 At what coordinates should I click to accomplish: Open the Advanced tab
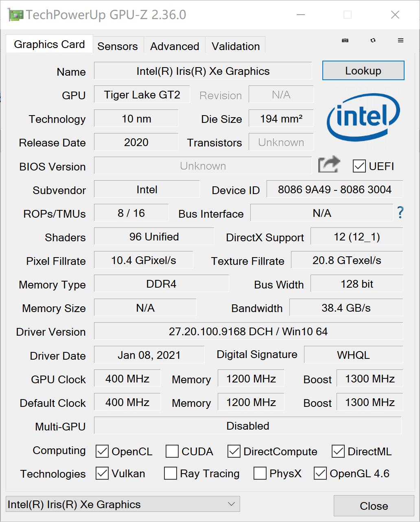tap(174, 46)
